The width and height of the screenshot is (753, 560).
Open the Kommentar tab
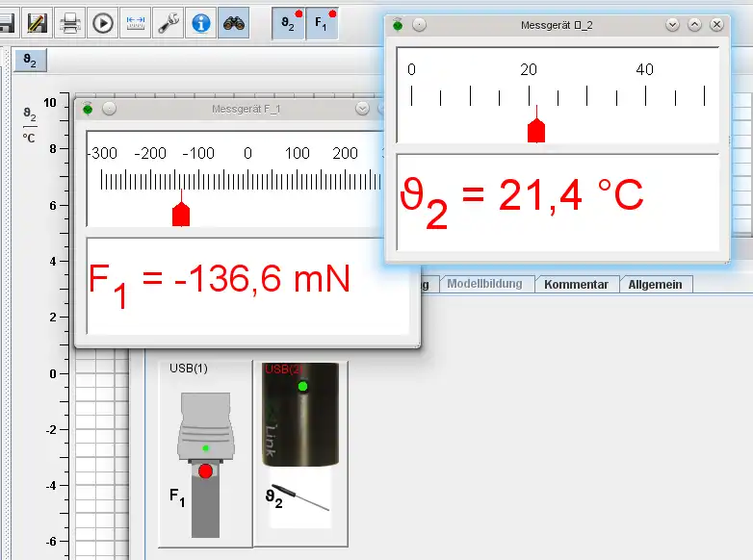576,284
